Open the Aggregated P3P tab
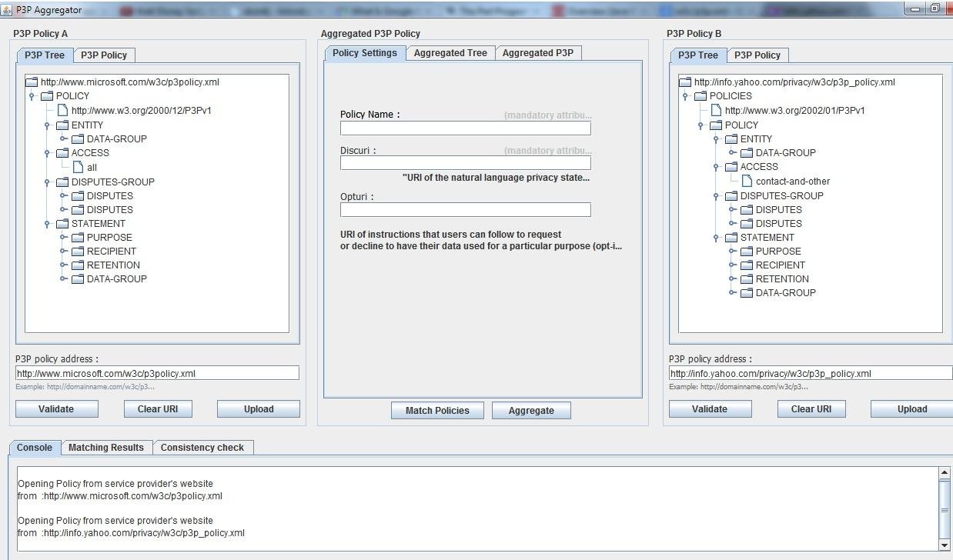 tap(538, 53)
